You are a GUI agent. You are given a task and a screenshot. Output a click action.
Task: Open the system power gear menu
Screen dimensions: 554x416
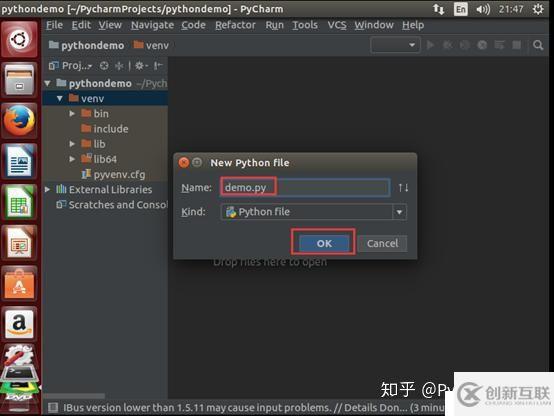click(538, 9)
